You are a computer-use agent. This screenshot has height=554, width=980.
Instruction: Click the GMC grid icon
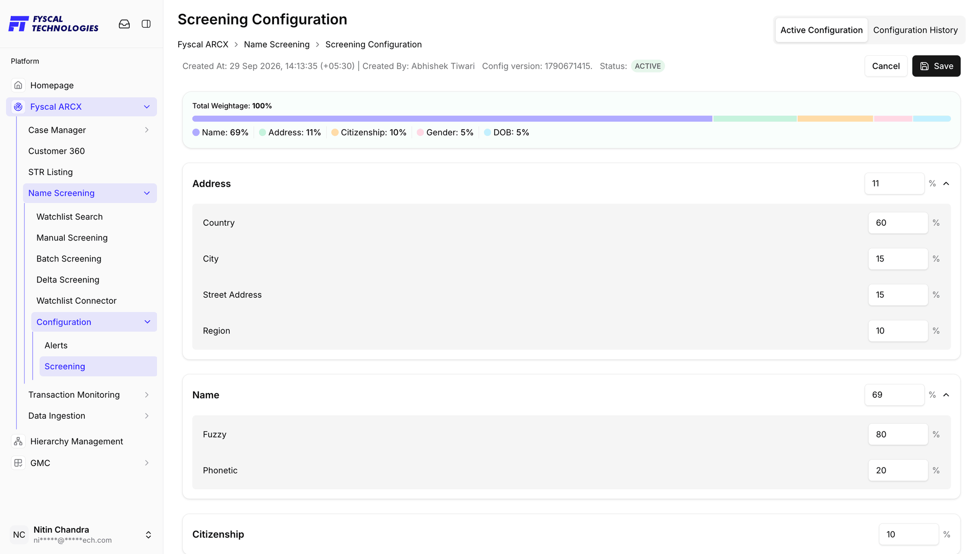point(18,463)
